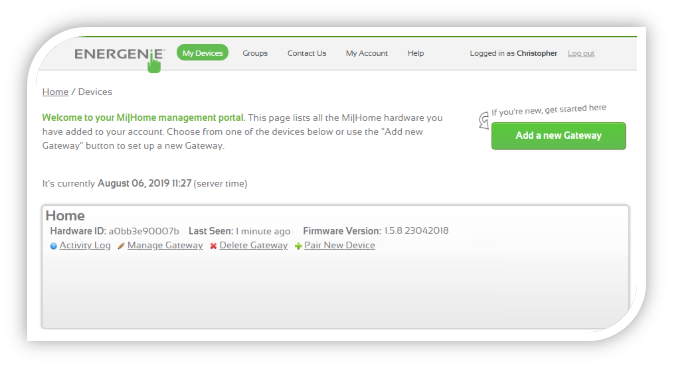The height and width of the screenshot is (368, 673).
Task: Click the blue Activity Log icon
Action: [53, 246]
